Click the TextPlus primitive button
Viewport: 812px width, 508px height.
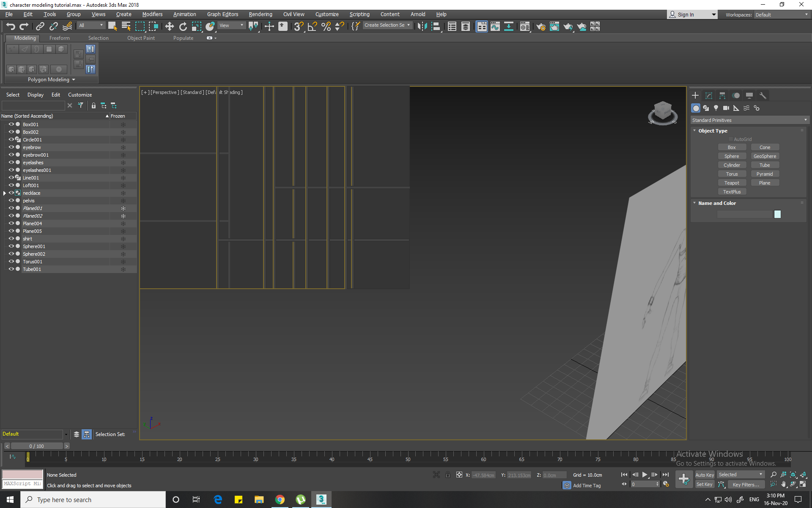(732, 191)
